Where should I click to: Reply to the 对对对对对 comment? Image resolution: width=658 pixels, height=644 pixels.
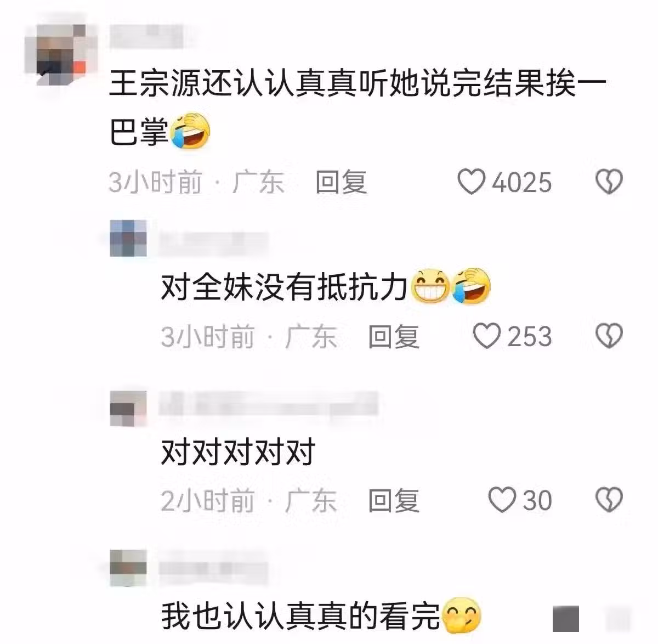click(x=393, y=500)
